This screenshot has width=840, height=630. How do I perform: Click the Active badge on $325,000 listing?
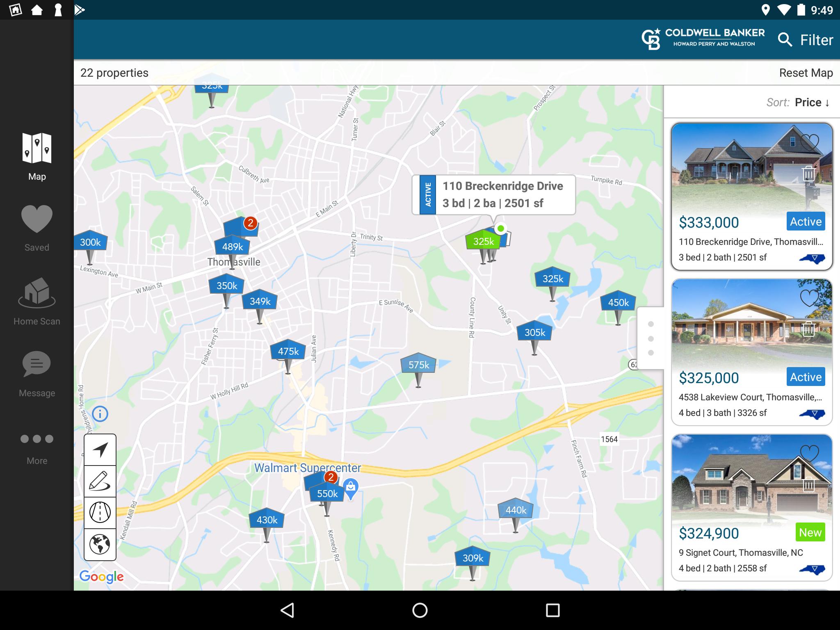[806, 377]
